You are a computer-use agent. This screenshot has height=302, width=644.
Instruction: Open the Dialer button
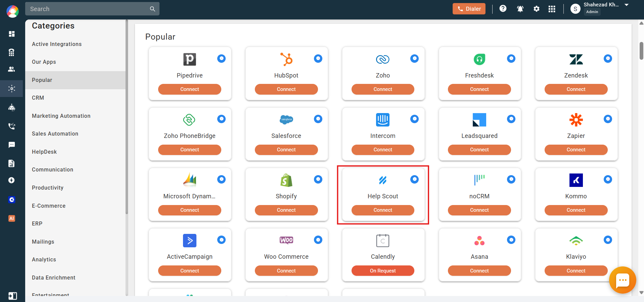(x=469, y=9)
